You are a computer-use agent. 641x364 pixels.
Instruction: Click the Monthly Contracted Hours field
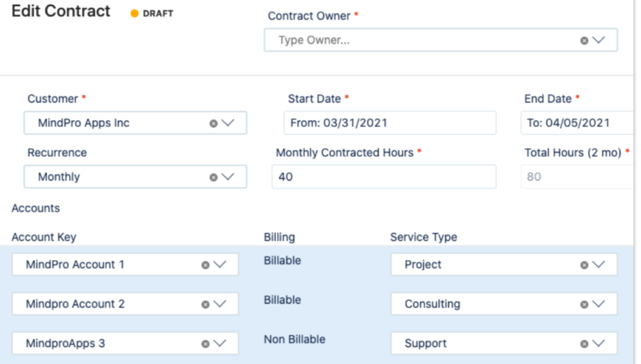(384, 177)
